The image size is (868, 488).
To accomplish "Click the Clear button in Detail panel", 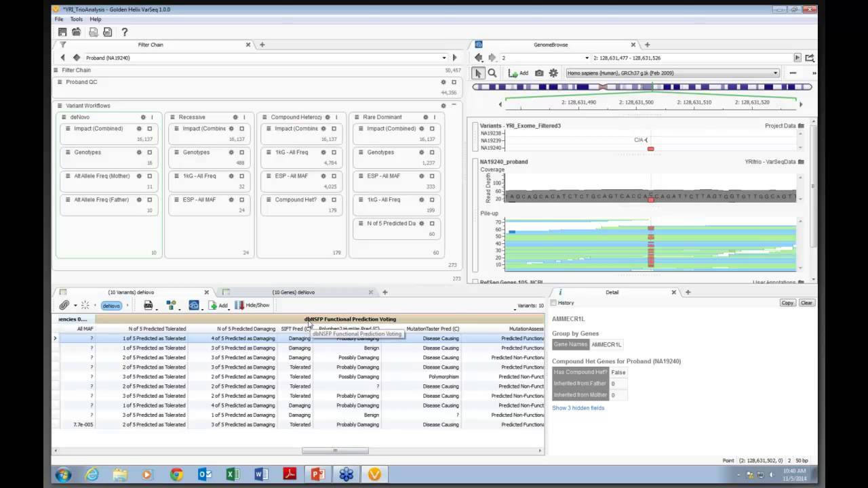I will (806, 303).
